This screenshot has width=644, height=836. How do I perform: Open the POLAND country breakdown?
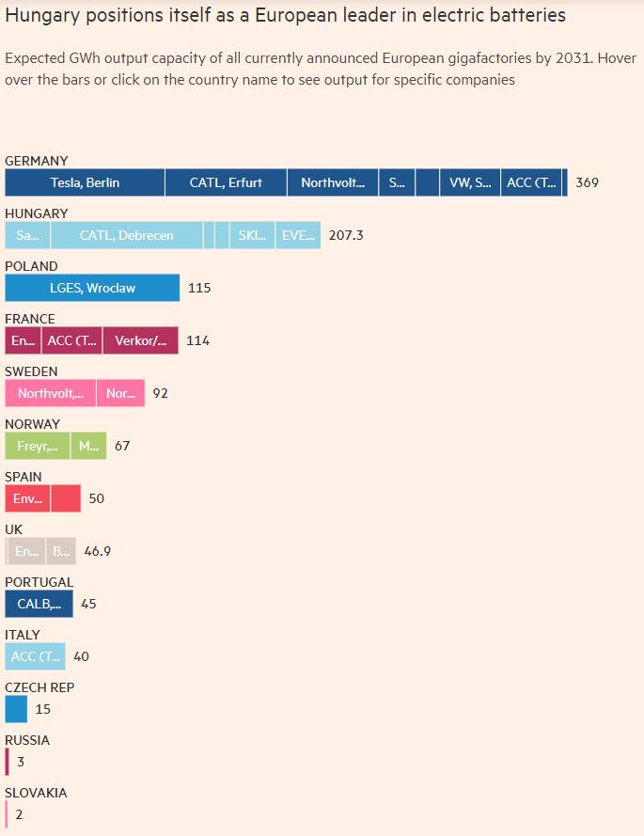[x=31, y=266]
